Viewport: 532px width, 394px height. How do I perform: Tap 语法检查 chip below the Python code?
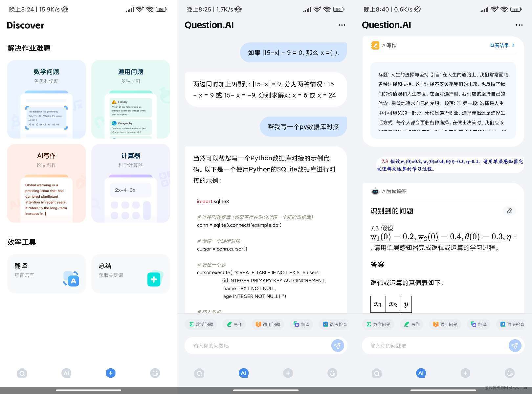[335, 324]
